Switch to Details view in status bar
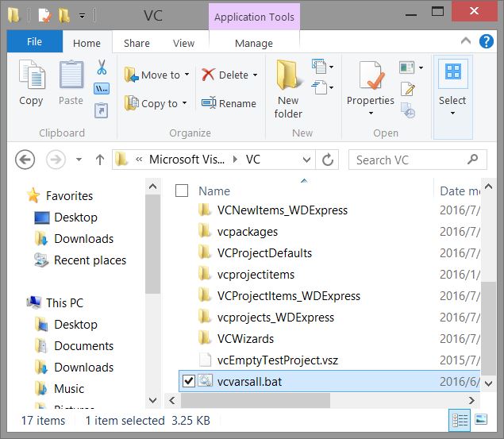Image resolution: width=504 pixels, height=439 pixels. 460,420
